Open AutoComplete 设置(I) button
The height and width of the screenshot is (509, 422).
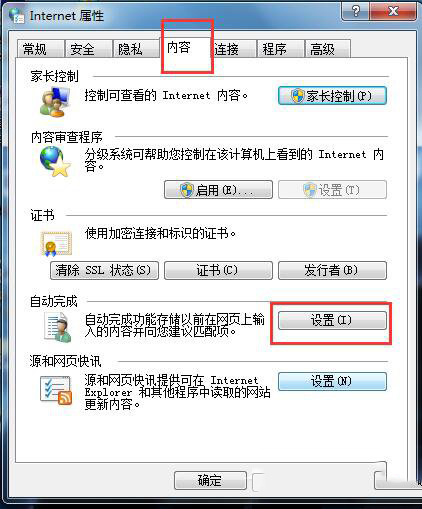pyautogui.click(x=332, y=320)
